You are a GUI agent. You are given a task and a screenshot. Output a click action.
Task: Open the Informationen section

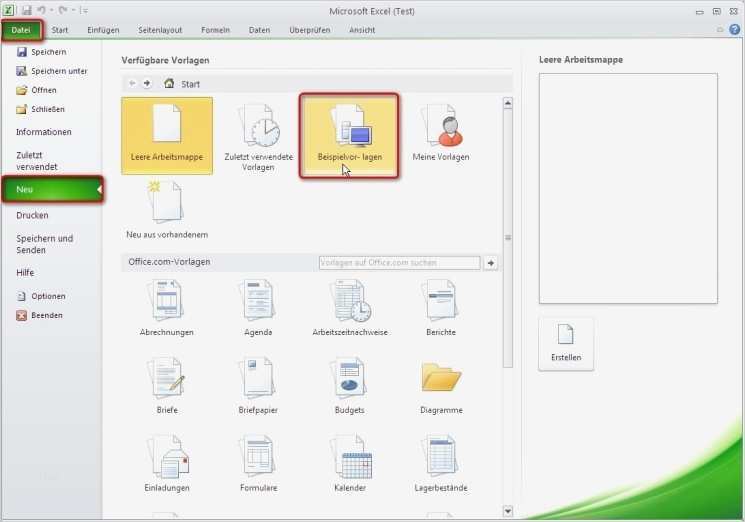tap(44, 132)
